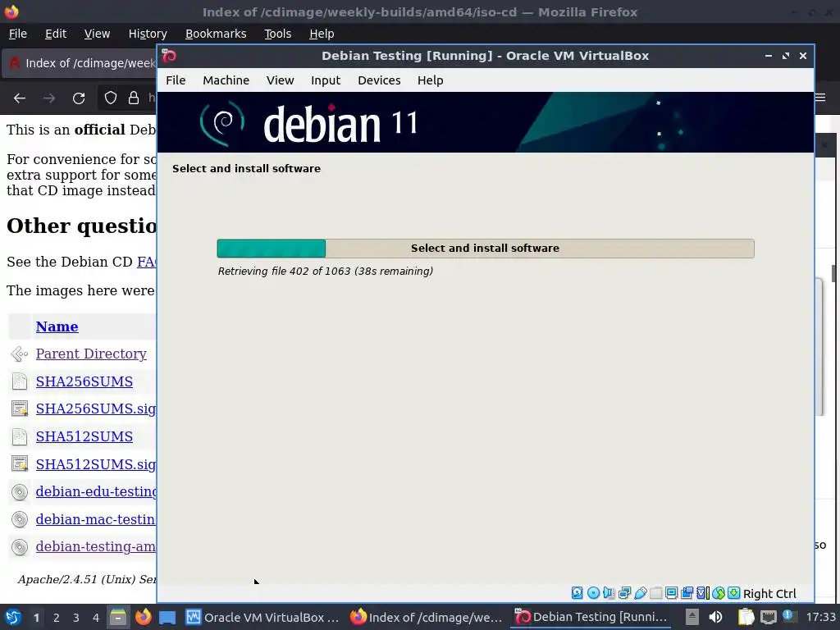Open Firefox's Bookmarks menu

tap(216, 34)
